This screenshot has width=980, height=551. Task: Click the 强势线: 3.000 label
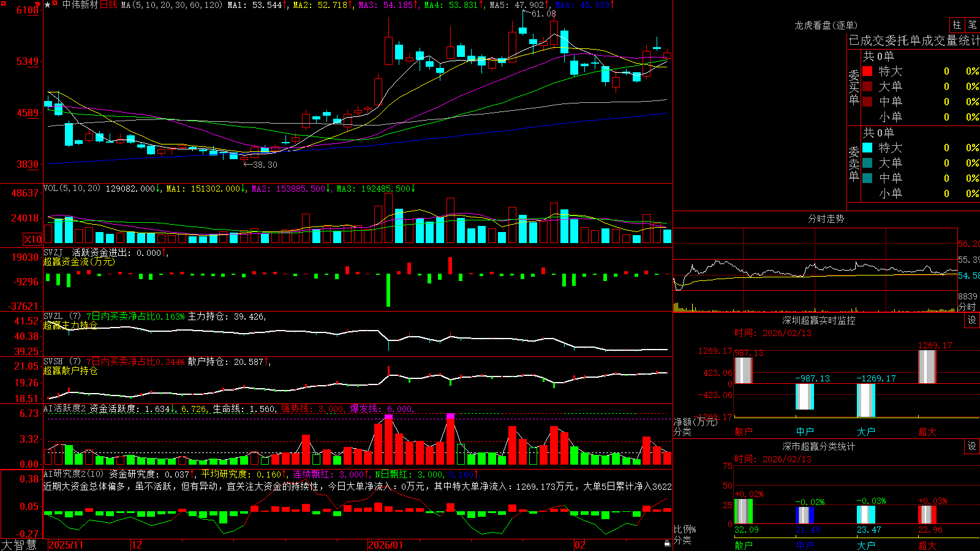pyautogui.click(x=313, y=409)
